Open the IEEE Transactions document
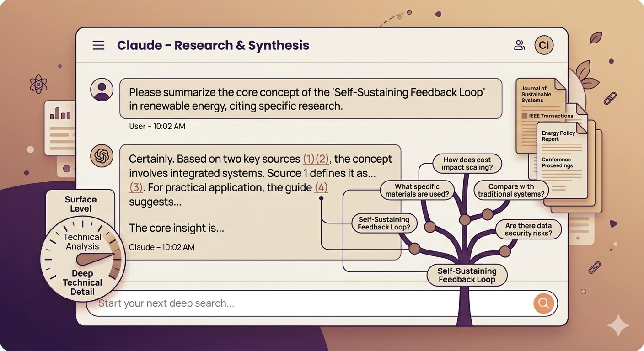This screenshot has height=351, width=644. (x=550, y=116)
